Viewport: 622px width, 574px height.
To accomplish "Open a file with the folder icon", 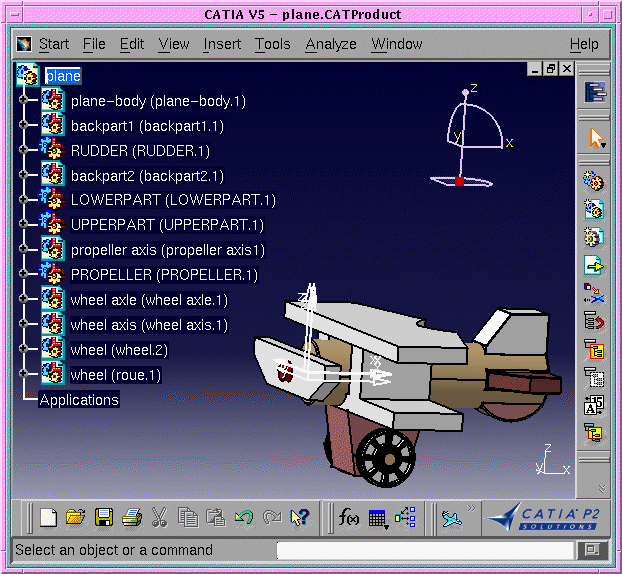I will (75, 517).
